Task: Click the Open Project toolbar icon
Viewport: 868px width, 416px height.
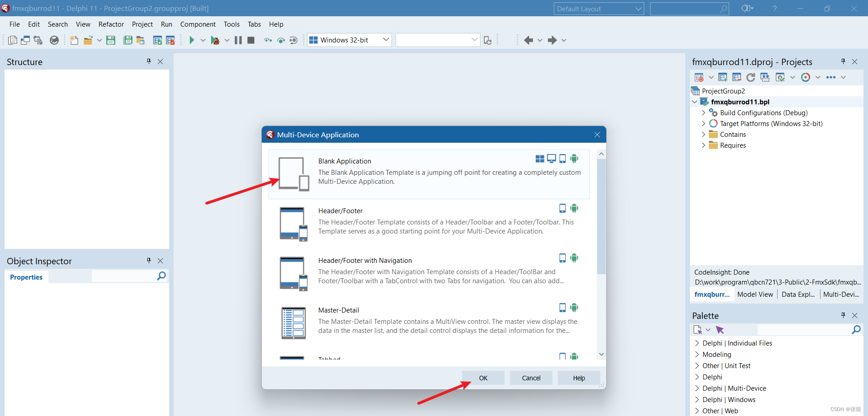Action: [141, 40]
